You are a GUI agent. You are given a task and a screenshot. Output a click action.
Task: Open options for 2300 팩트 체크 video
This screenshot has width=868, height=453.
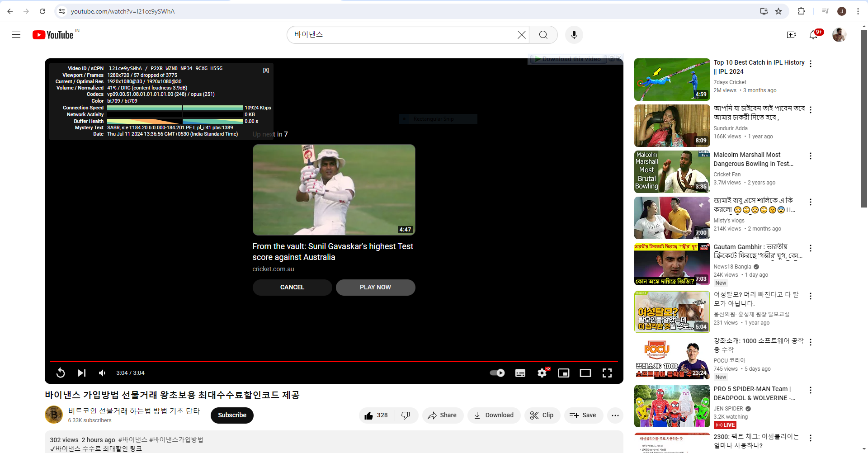pos(811,438)
